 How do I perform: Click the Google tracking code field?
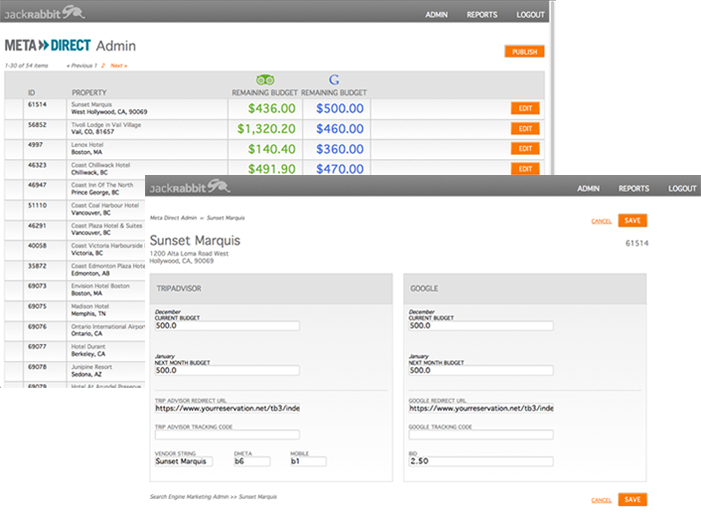point(481,435)
